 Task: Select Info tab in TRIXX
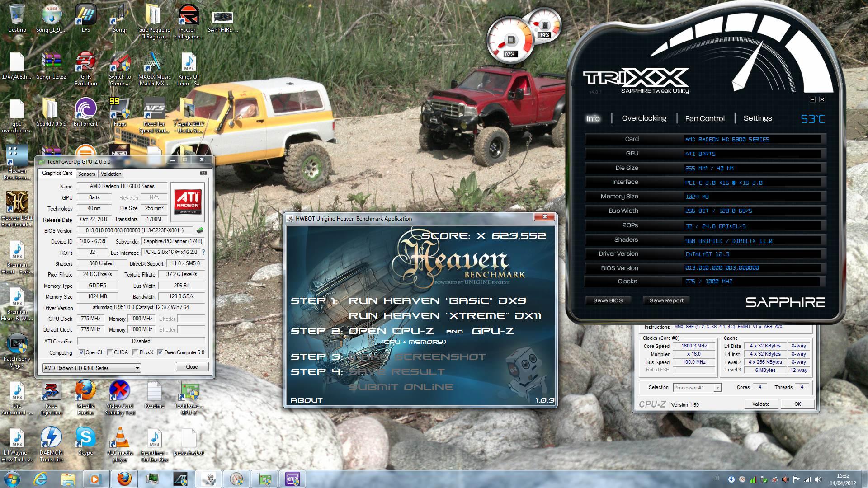(x=593, y=118)
